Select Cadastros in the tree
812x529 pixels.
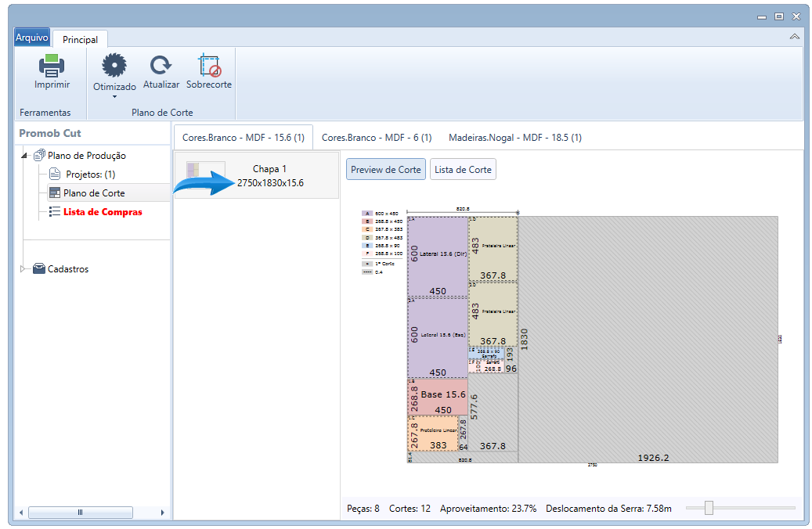pos(68,269)
